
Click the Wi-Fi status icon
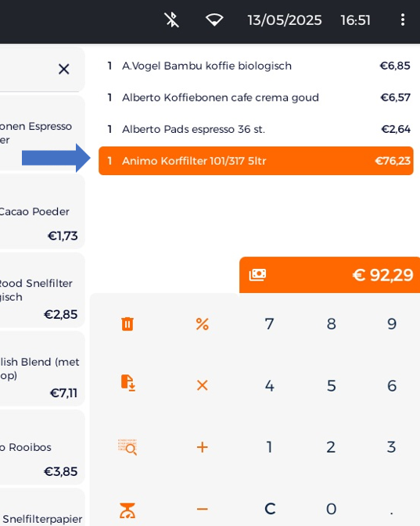(x=214, y=20)
